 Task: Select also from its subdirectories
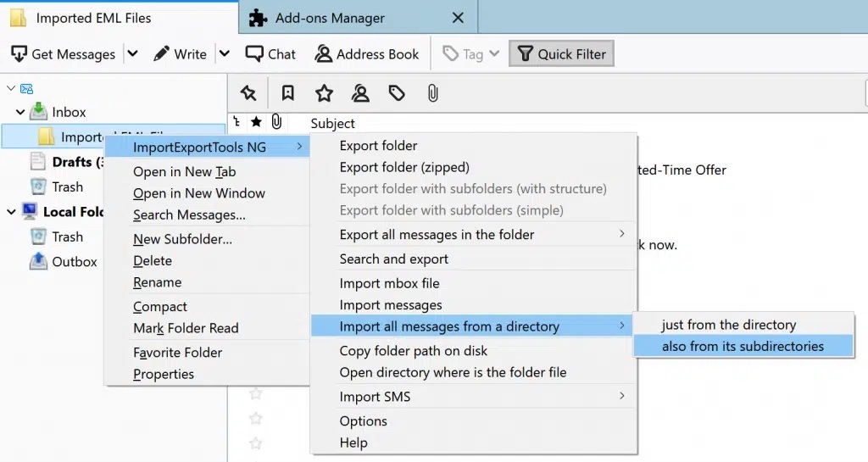click(743, 347)
